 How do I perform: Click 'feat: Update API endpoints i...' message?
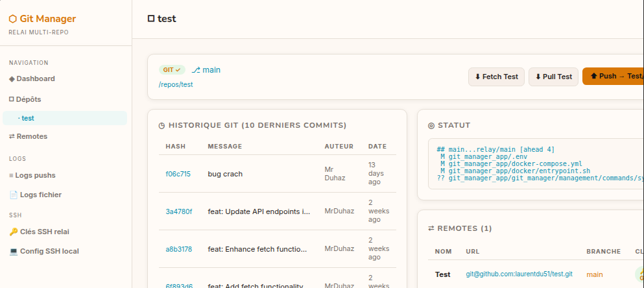point(259,211)
